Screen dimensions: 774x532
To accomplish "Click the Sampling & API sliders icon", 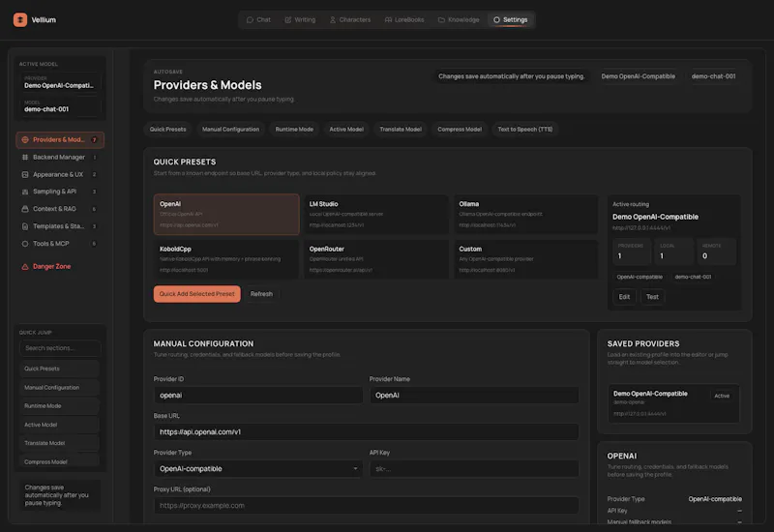I will (25, 192).
